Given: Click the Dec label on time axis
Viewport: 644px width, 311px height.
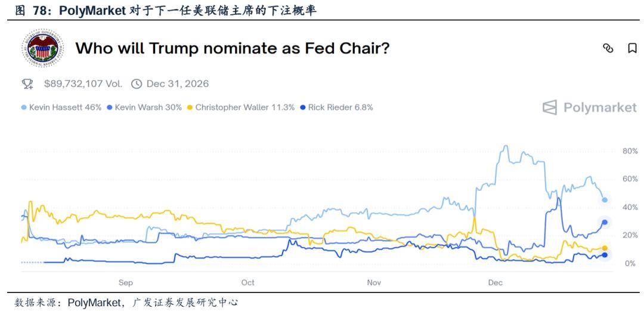Looking at the screenshot, I should coord(495,282).
